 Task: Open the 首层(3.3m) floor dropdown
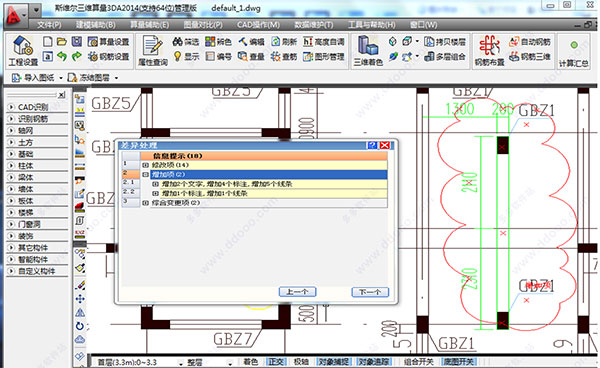(x=139, y=362)
